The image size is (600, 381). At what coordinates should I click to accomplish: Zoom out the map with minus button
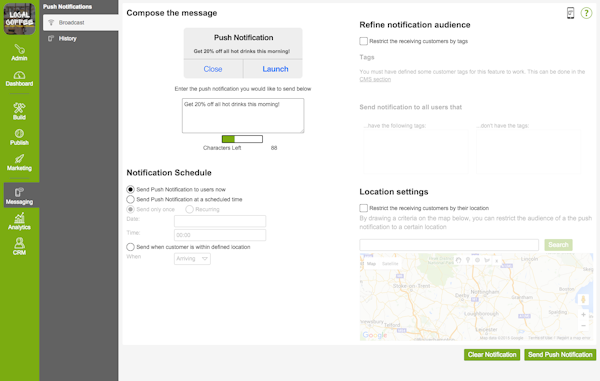[583, 326]
